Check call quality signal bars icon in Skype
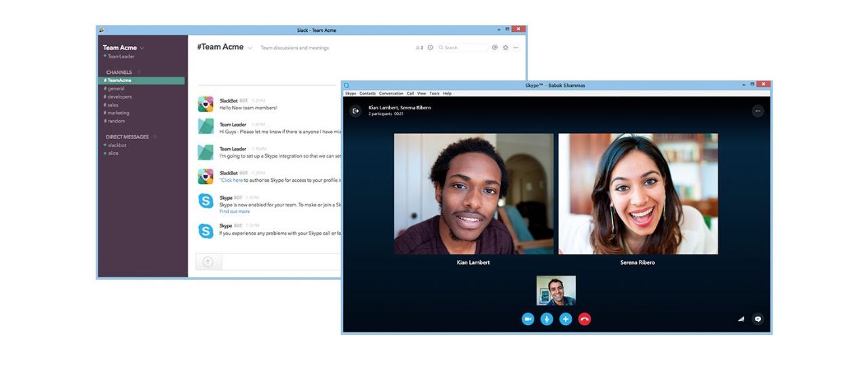This screenshot has height=372, width=868. coord(741,319)
